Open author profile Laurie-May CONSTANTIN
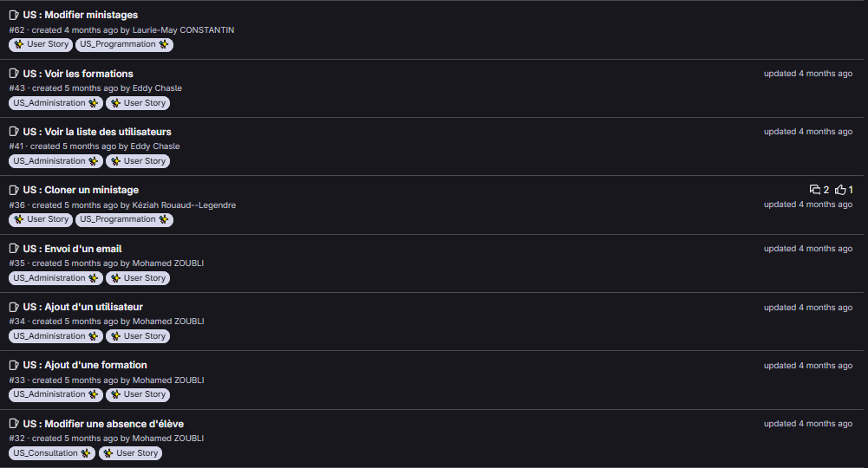Screen dimensions: 868x468 (183, 30)
